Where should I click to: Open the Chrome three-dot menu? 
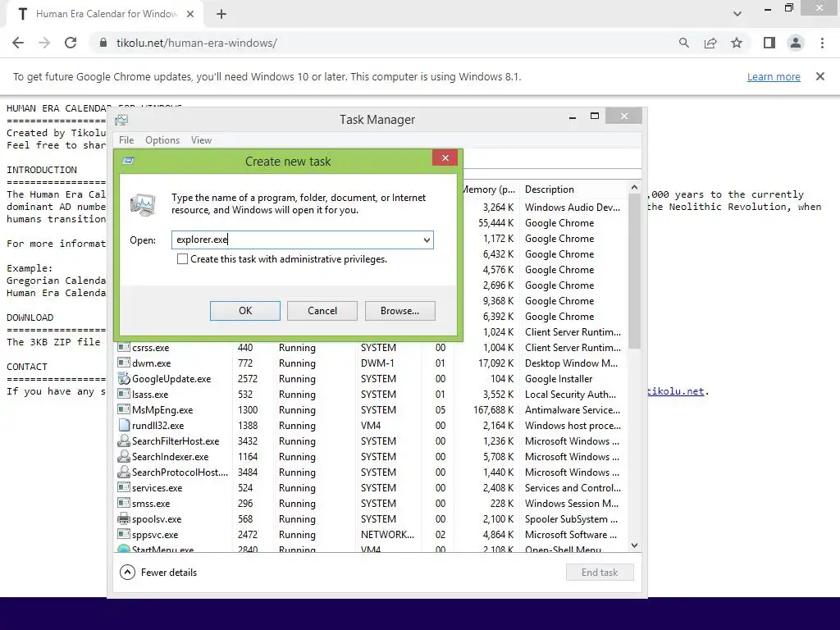[x=822, y=43]
